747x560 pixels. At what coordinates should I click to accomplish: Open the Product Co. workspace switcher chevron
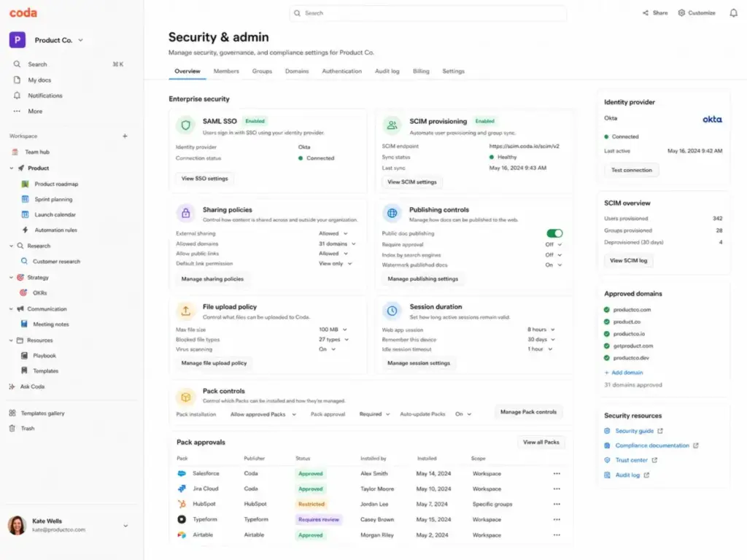[80, 41]
